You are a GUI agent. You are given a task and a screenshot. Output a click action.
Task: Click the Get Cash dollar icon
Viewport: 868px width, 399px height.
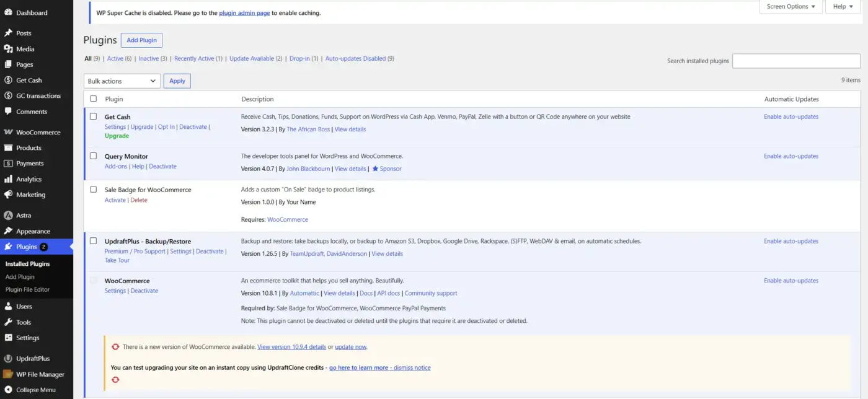[x=8, y=80]
